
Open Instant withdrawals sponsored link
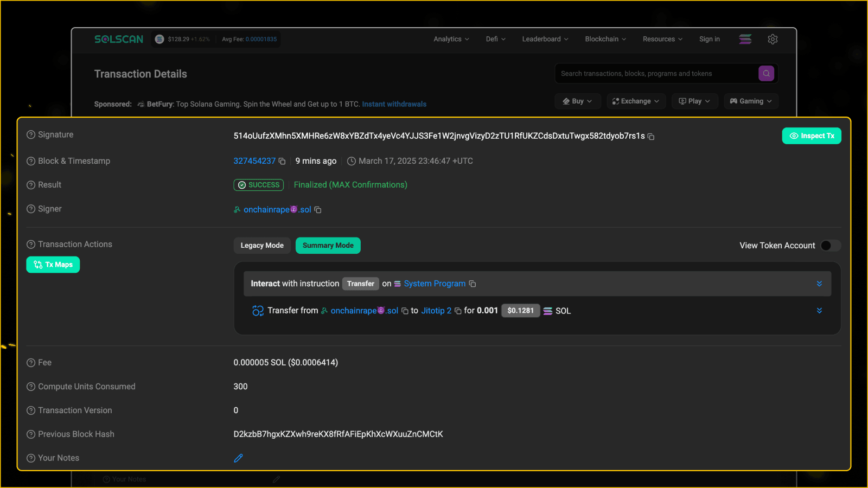point(394,104)
